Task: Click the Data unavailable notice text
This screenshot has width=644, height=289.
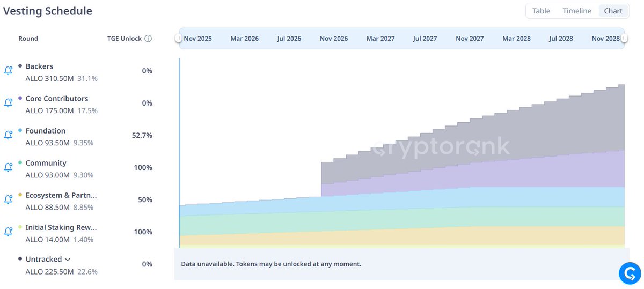Action: pos(271,264)
